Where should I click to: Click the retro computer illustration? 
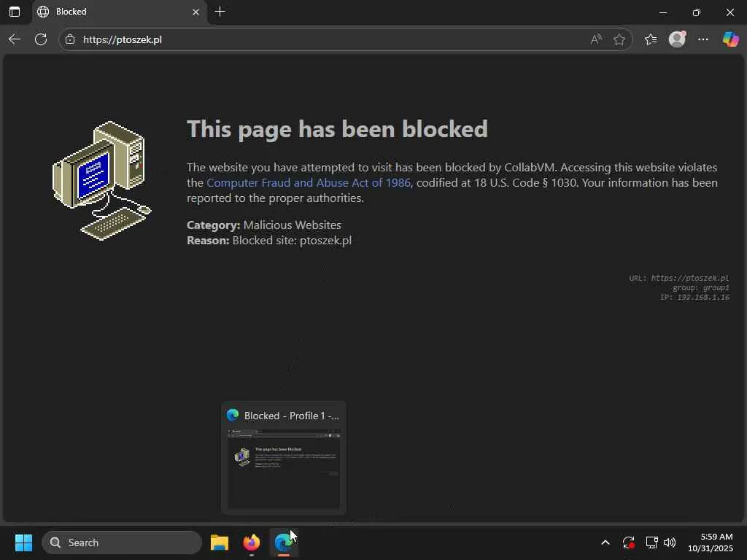(x=102, y=181)
